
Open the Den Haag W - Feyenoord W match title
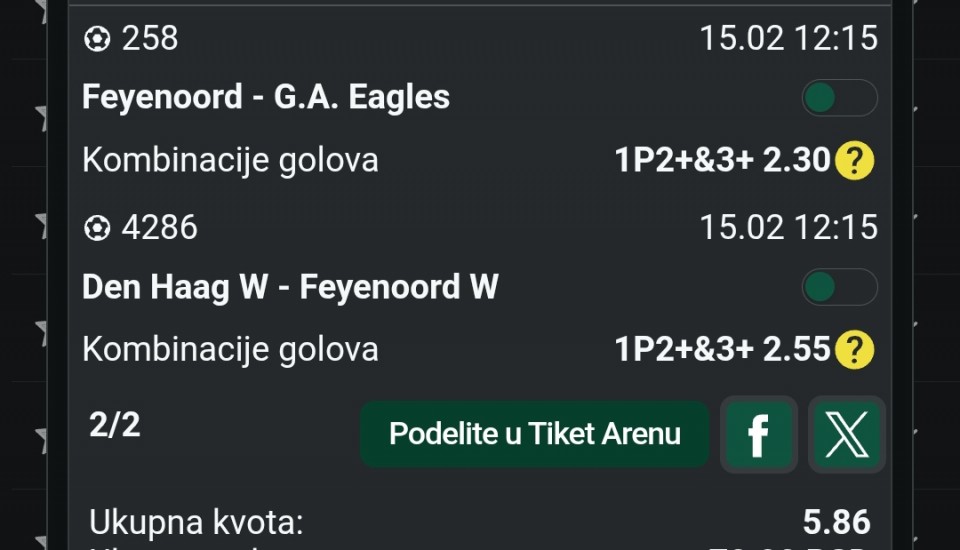point(290,287)
